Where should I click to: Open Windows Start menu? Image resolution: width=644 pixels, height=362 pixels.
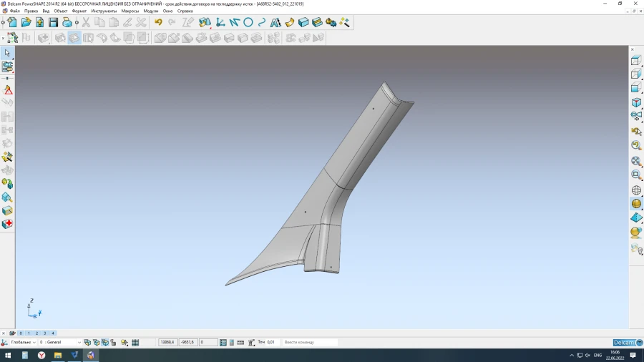coord(8,355)
